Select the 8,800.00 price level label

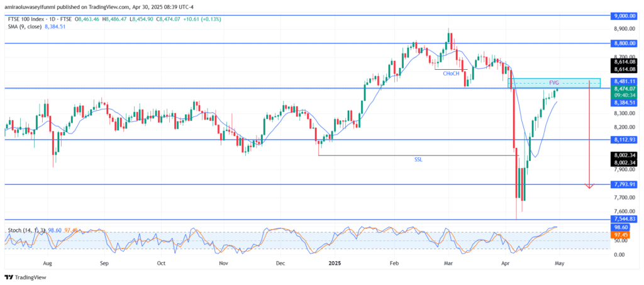coord(625,43)
